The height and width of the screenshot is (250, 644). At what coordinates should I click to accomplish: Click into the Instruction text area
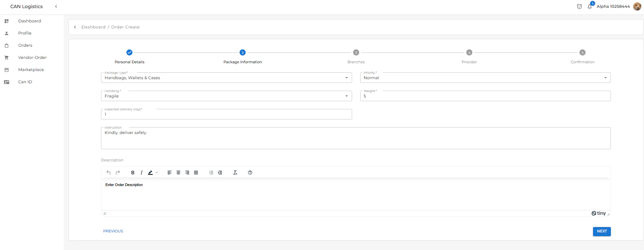tap(356, 138)
